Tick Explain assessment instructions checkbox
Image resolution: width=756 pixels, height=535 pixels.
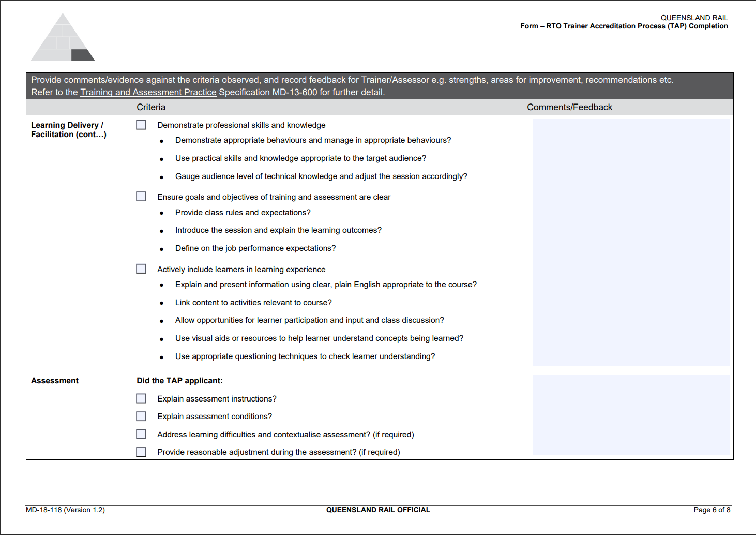click(x=141, y=398)
